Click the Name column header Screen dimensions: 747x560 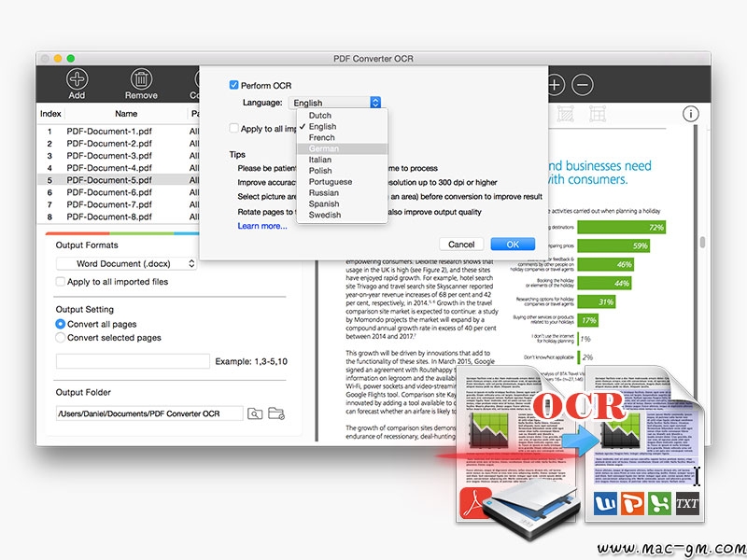(x=126, y=113)
